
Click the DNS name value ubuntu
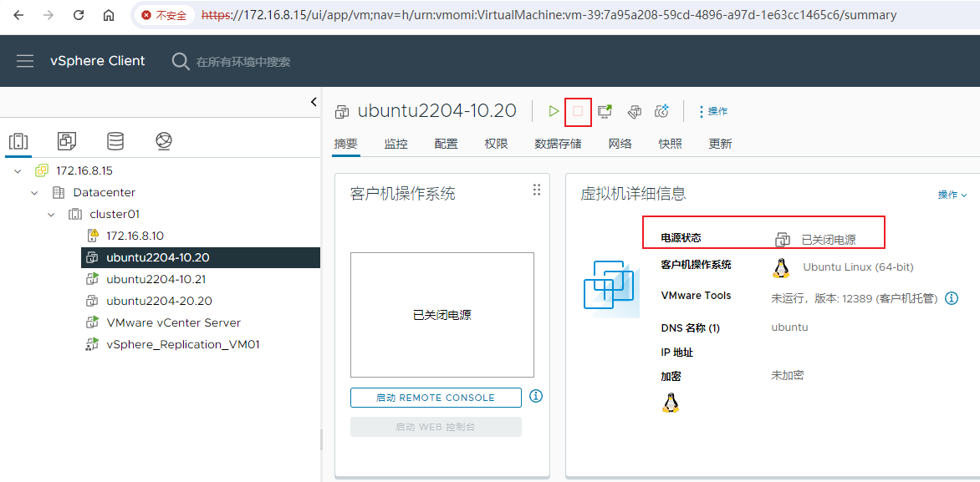click(789, 327)
